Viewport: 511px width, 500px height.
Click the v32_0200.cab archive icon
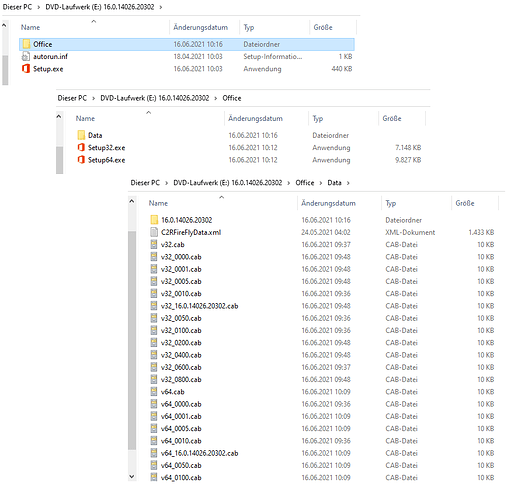click(x=154, y=343)
